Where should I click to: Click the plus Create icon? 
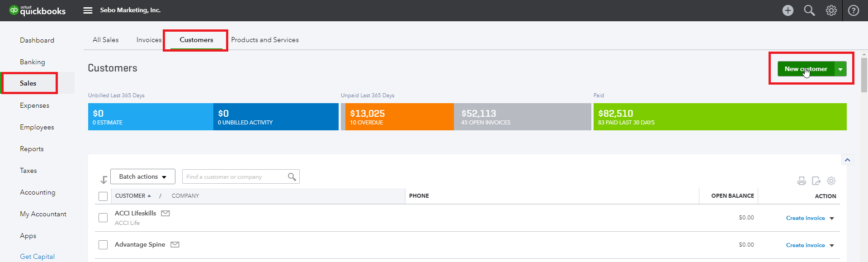pyautogui.click(x=788, y=10)
